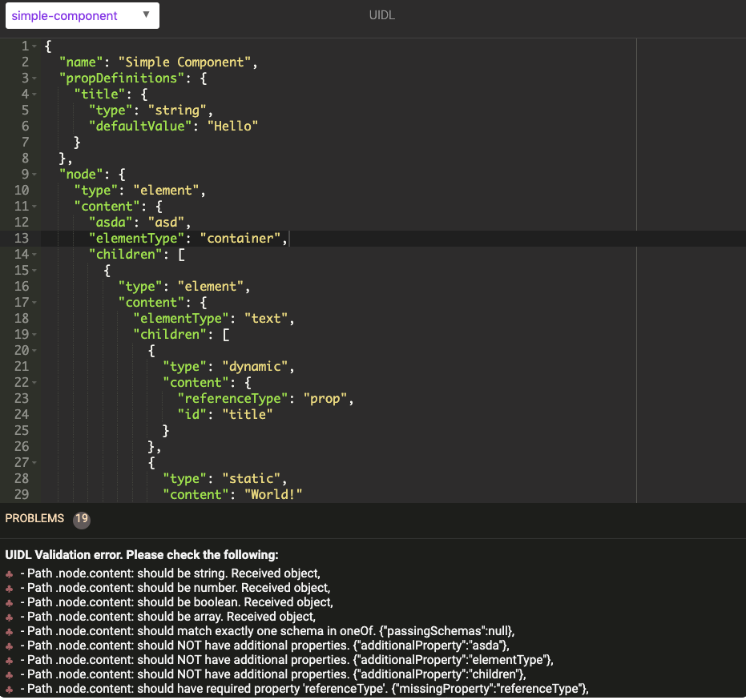Image resolution: width=746 pixels, height=700 pixels.
Task: Click the "Simple Component" name value
Action: pos(184,62)
